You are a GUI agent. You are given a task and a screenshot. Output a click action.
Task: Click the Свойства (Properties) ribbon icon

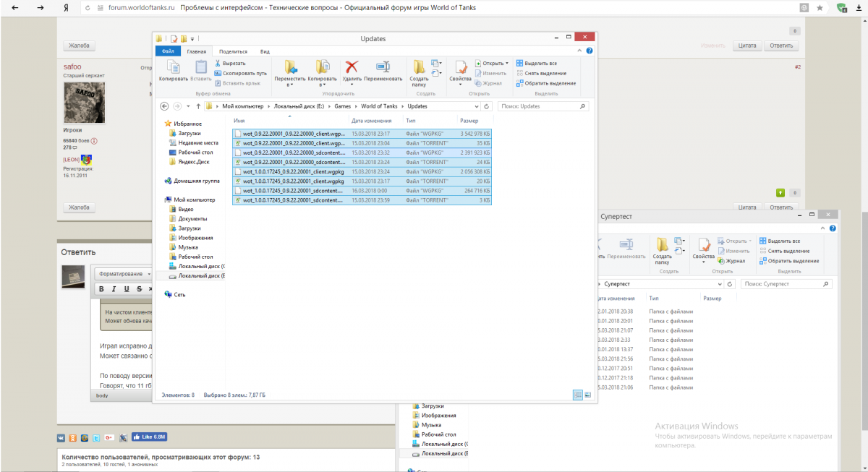tap(459, 68)
